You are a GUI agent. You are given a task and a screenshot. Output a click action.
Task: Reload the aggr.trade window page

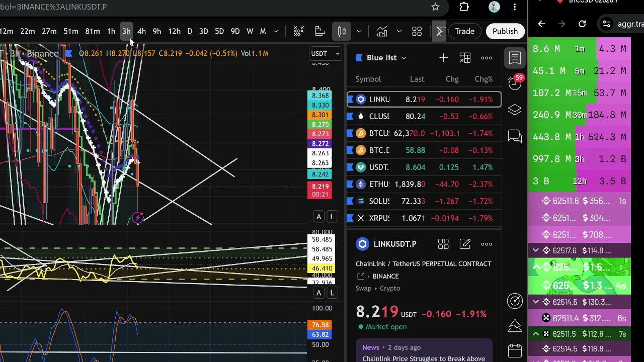tap(582, 24)
